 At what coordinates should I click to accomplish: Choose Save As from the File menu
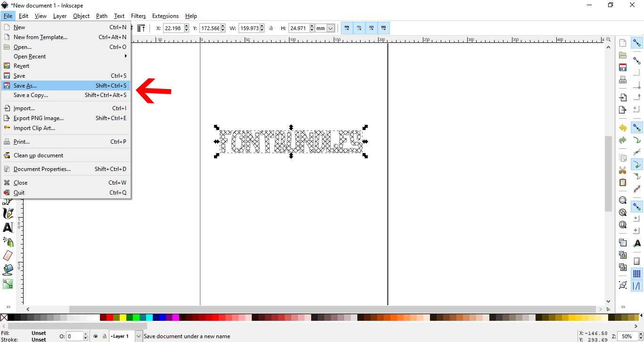click(x=66, y=86)
